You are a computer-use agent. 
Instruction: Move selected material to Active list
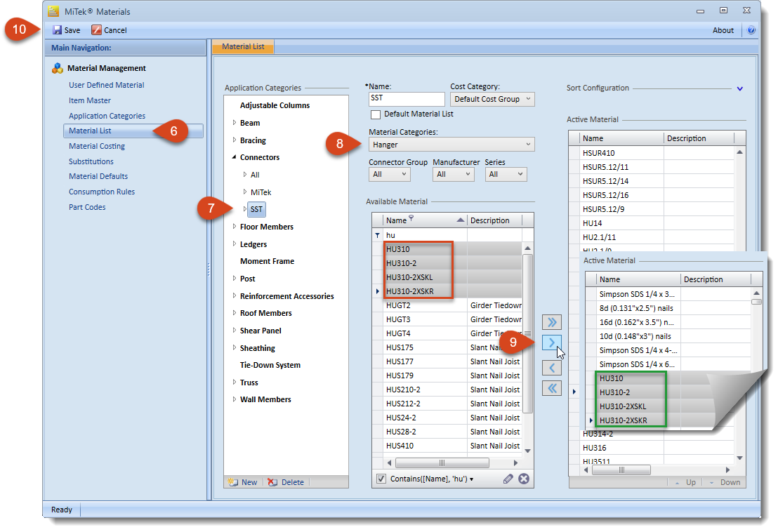point(552,343)
